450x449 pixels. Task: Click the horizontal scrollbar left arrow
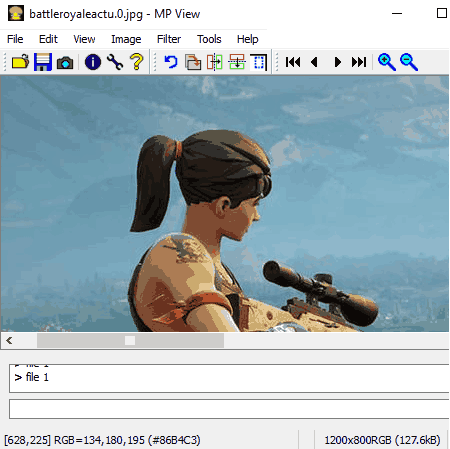9,340
